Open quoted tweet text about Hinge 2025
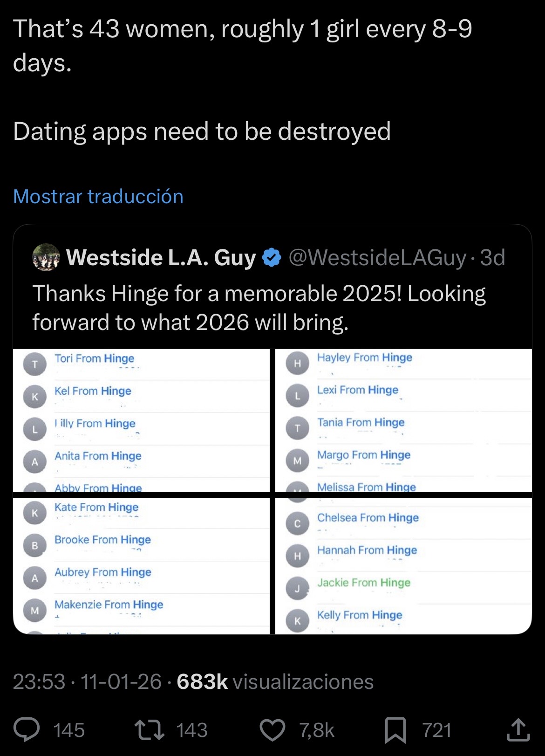 tap(259, 308)
